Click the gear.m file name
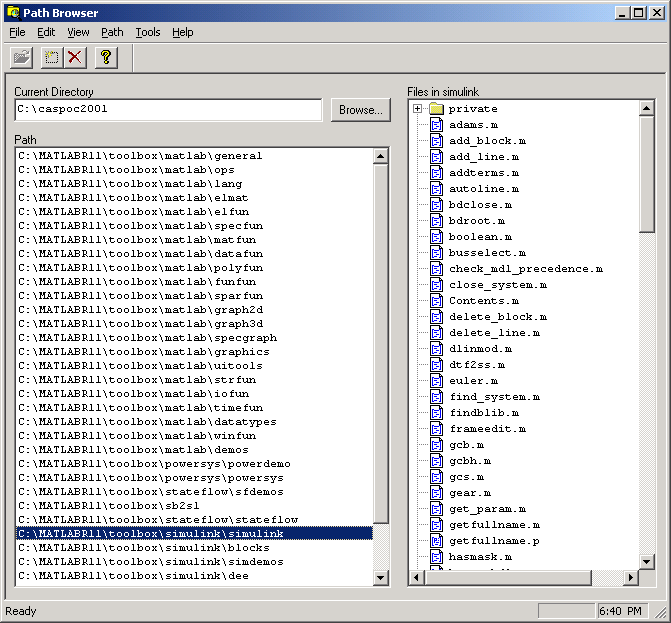Viewport: 671px width, 623px height. [470, 493]
